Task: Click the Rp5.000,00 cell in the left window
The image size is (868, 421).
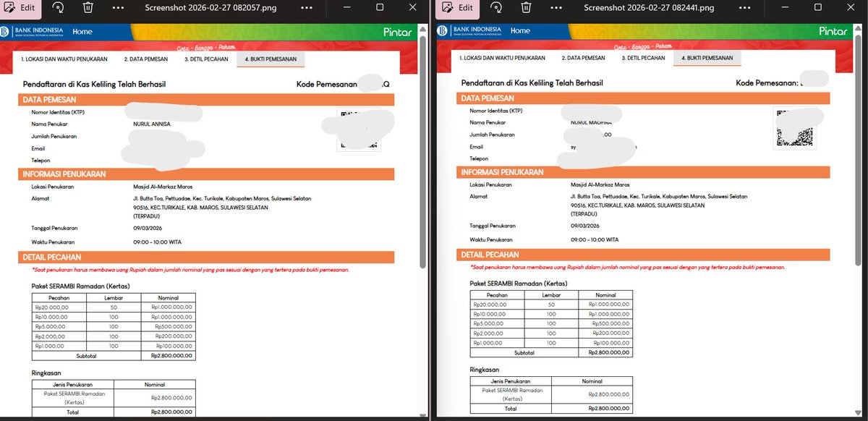Action: [x=59, y=326]
